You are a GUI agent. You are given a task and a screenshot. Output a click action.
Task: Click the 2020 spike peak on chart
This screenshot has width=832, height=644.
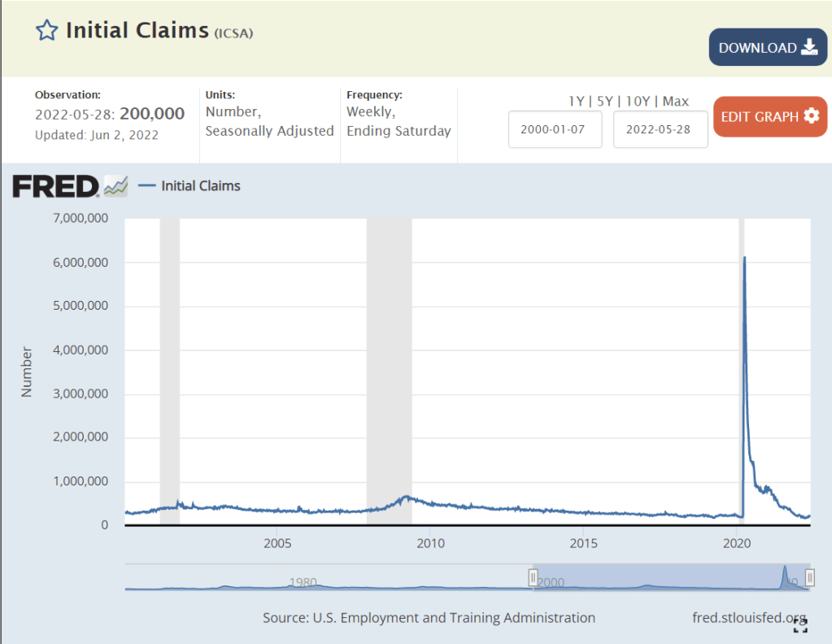pos(744,259)
